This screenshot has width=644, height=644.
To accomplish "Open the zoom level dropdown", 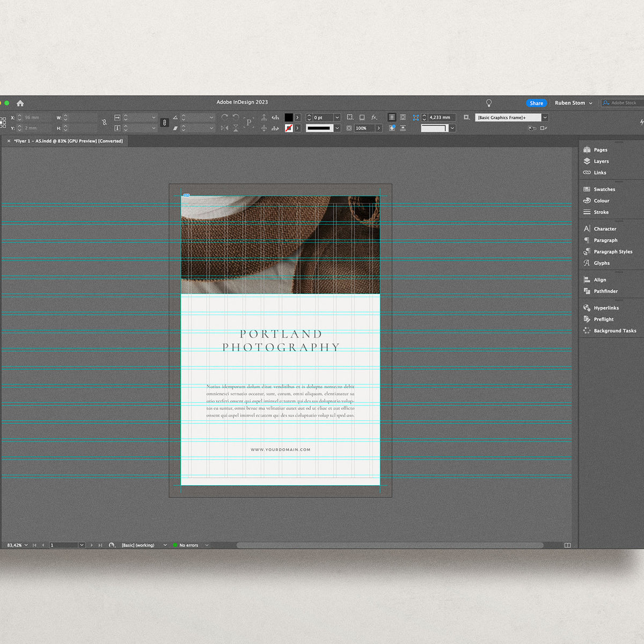I will coord(26,545).
